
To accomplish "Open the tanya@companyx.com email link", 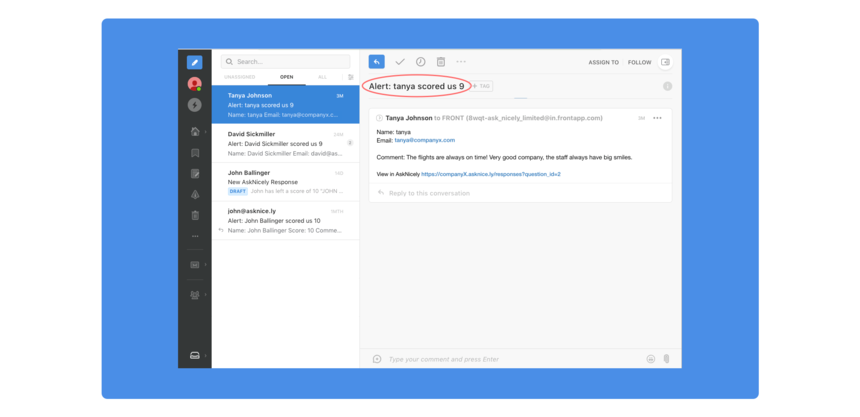I will pos(425,140).
